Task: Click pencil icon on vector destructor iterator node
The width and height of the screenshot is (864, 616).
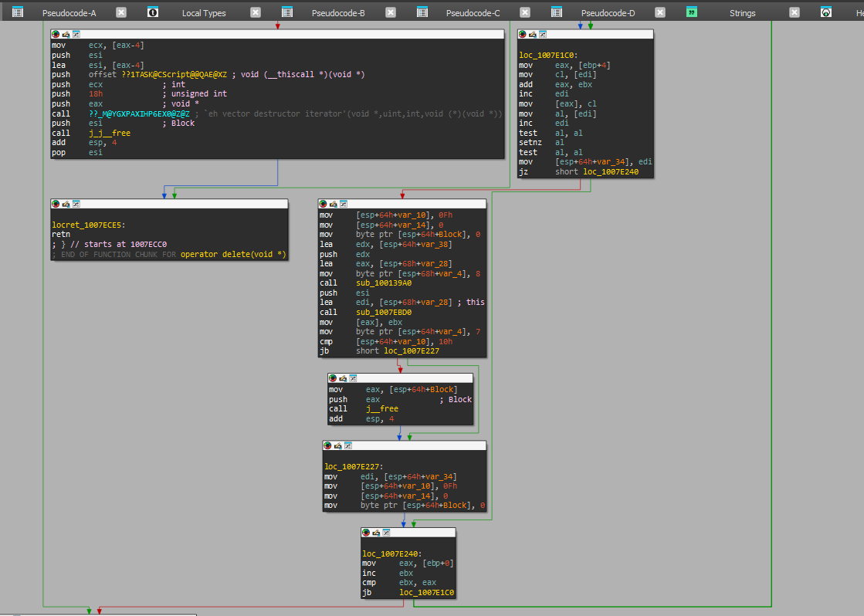Action: (x=66, y=34)
